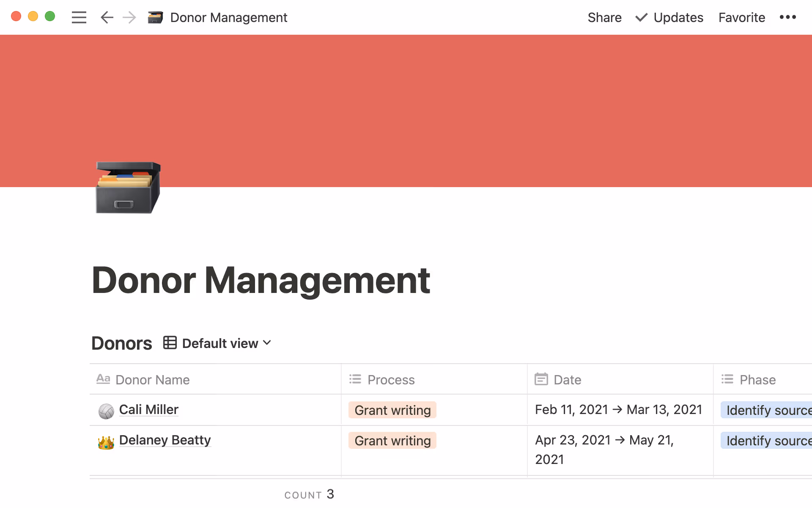Click the Favorite button
The width and height of the screenshot is (812, 508).
[x=741, y=17]
